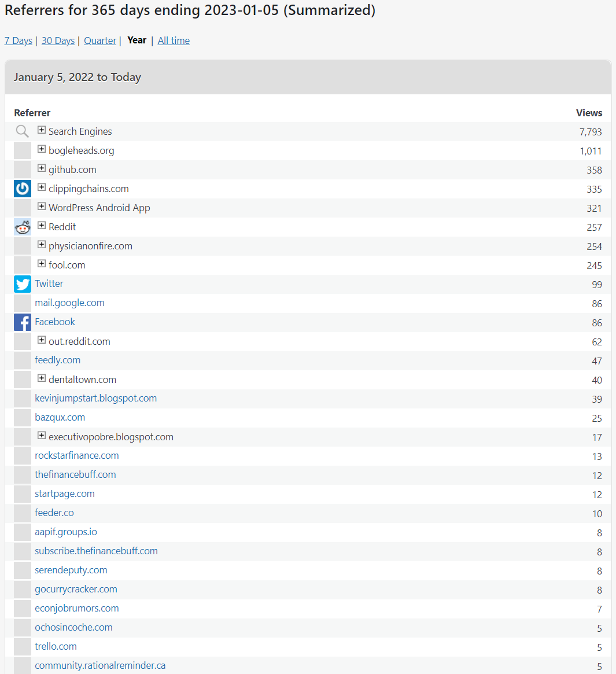Viewport: 616px width, 674px height.
Task: Expand the fool.com referrer
Action: coord(41,263)
